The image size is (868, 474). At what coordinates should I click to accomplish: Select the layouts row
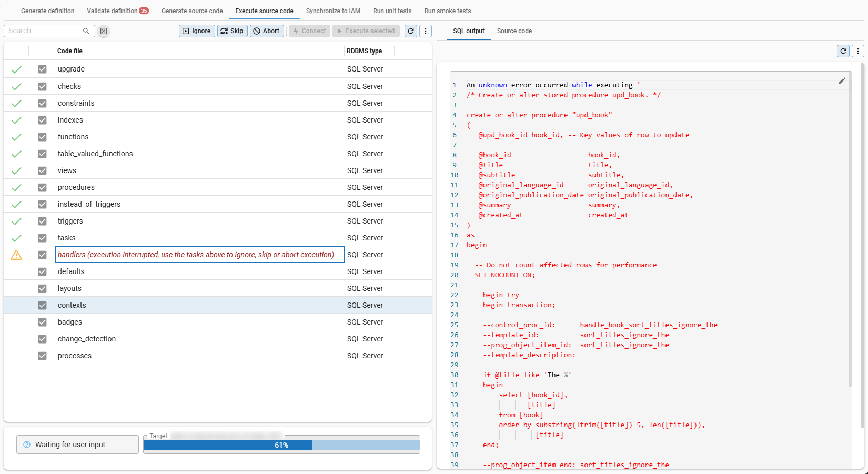(218, 288)
